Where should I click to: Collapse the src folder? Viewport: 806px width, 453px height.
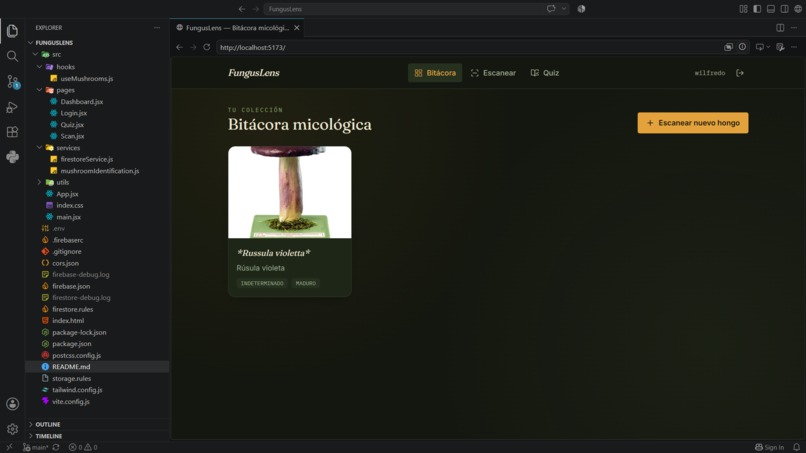(x=57, y=54)
